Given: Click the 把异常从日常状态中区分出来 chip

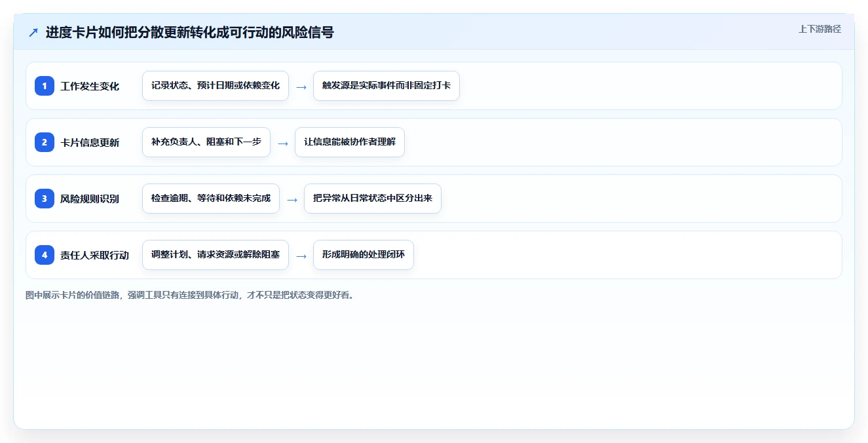Looking at the screenshot, I should pyautogui.click(x=373, y=199).
